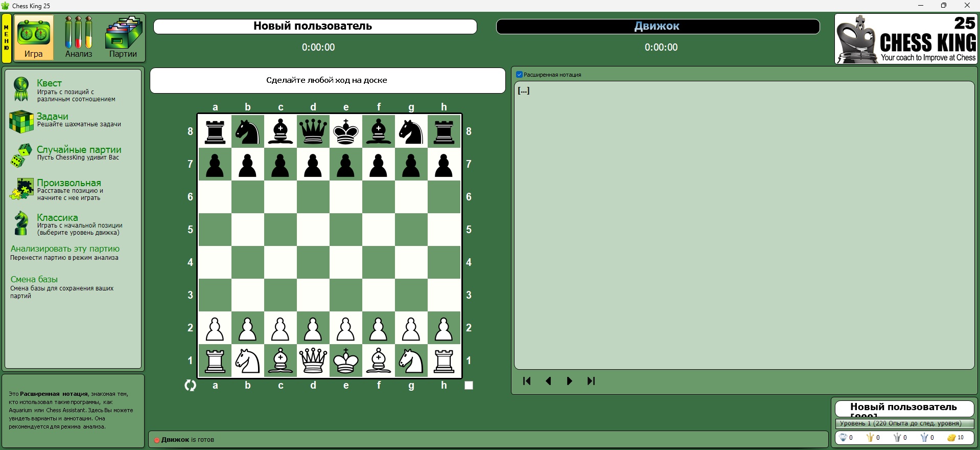Click Анализировать эту партию link
This screenshot has width=980, height=450.
click(65, 249)
